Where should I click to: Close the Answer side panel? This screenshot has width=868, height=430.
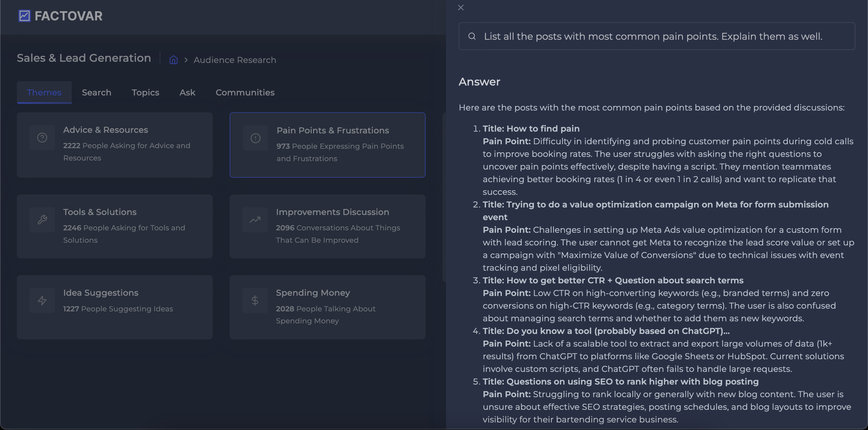click(x=461, y=8)
